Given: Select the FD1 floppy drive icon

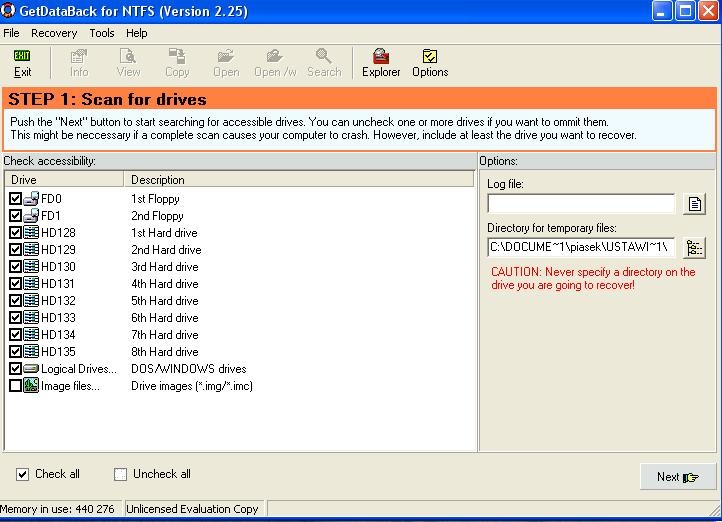Looking at the screenshot, I should tap(31, 215).
